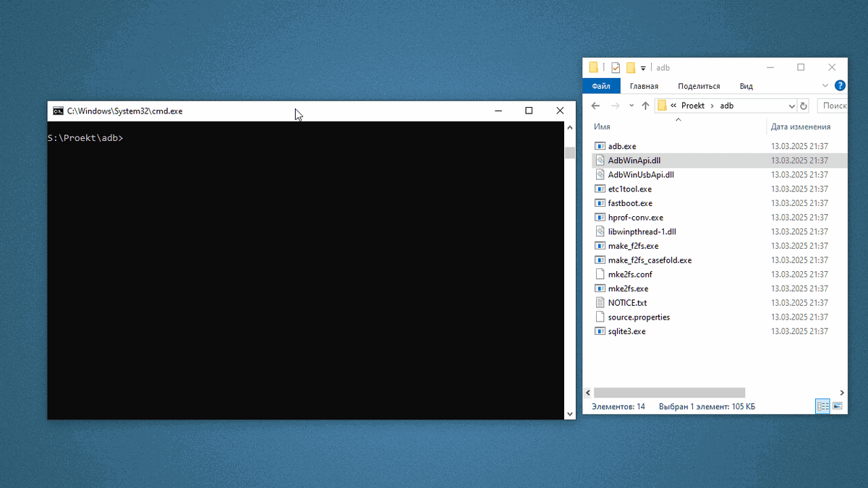Click the scroll down arrow in cmd window
868x488 pixels.
(569, 414)
